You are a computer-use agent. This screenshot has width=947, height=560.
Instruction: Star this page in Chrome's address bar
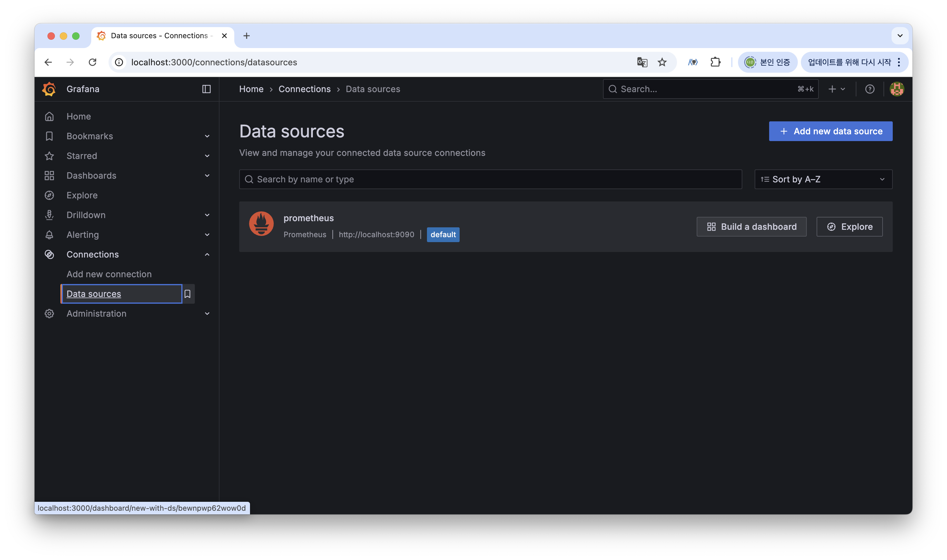pyautogui.click(x=662, y=62)
